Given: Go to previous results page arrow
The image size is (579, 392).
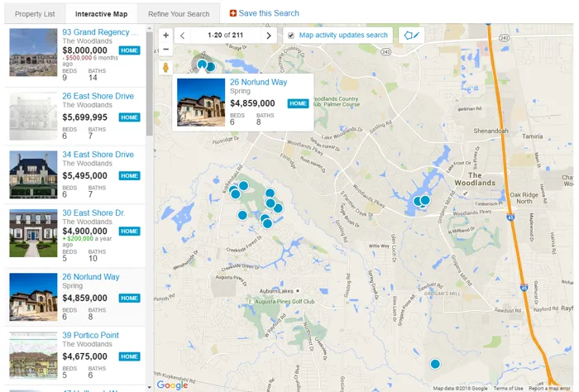Looking at the screenshot, I should coord(183,36).
